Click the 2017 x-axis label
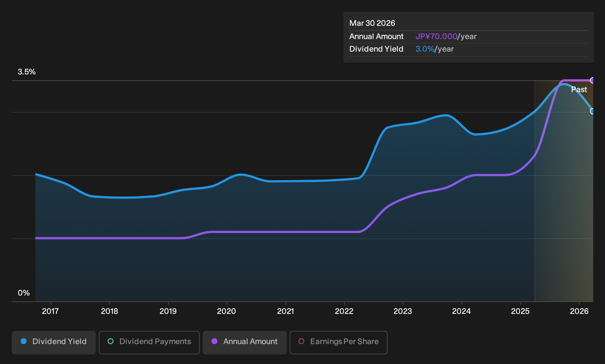 pyautogui.click(x=50, y=311)
